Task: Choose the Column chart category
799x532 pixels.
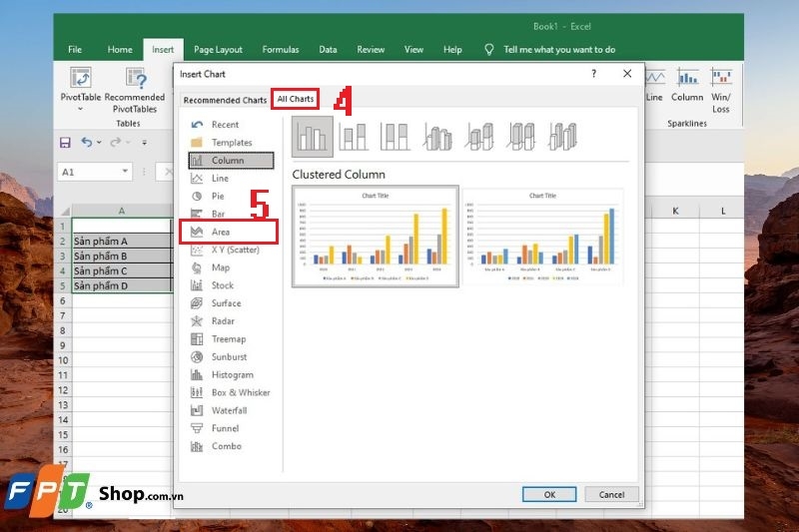Action: click(x=231, y=161)
